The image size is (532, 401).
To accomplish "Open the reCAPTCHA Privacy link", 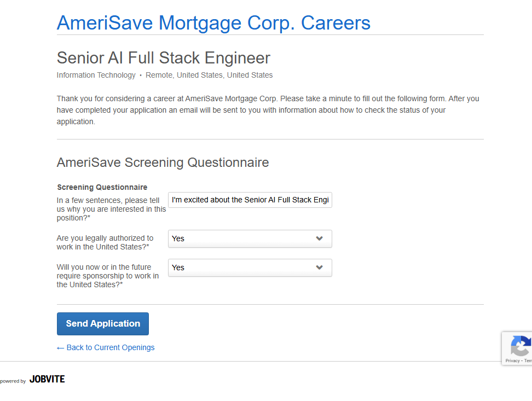I will coord(513,361).
